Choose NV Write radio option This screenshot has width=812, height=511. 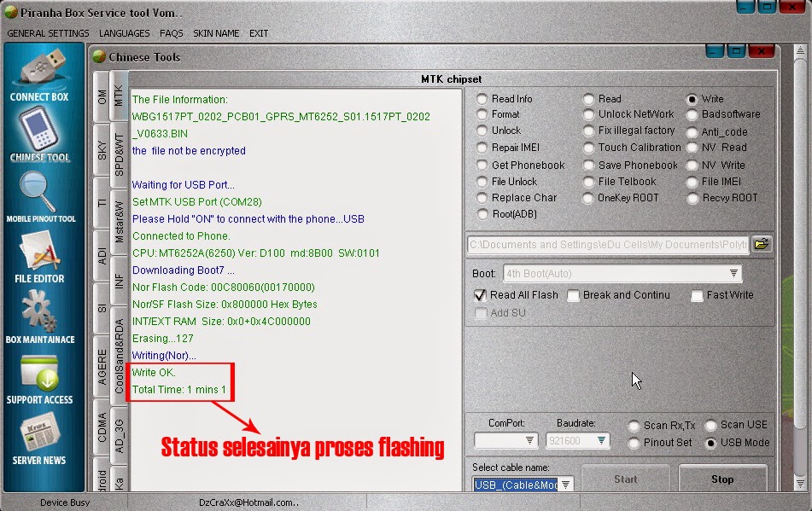tap(692, 165)
